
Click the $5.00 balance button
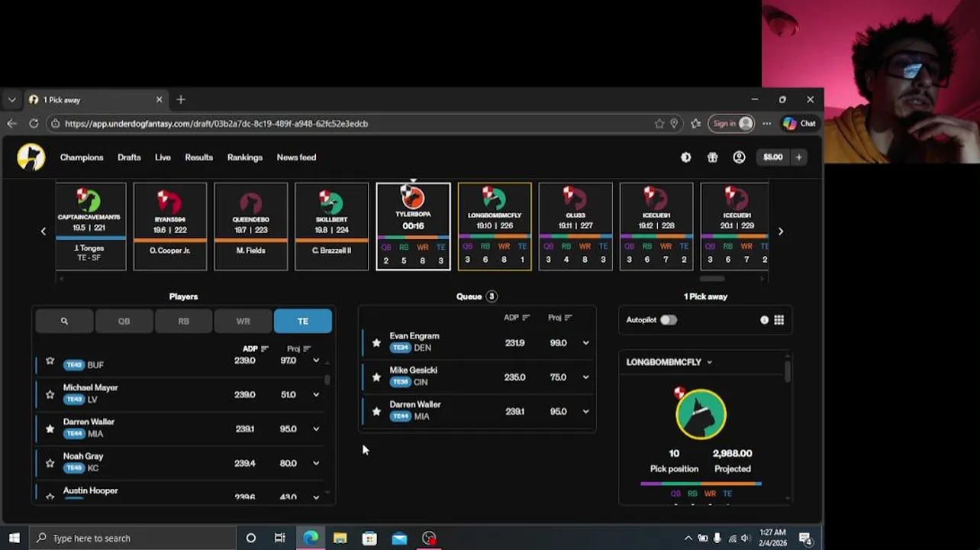(772, 157)
